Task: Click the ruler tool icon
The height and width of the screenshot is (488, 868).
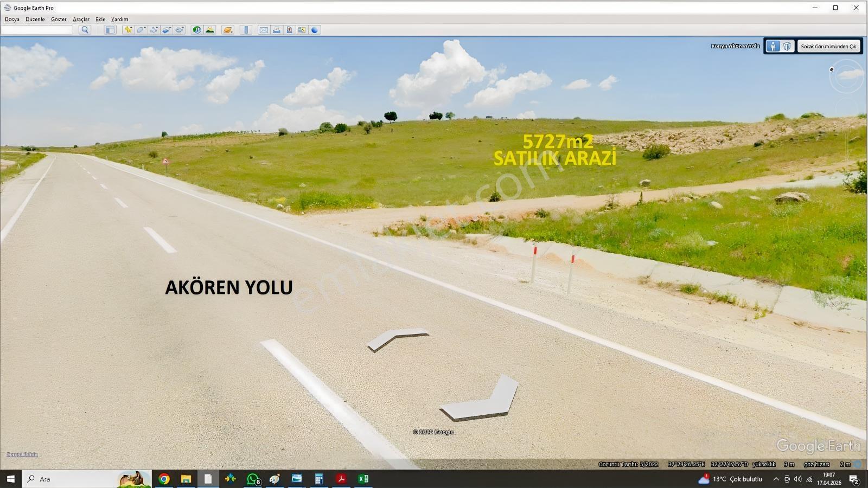Action: pos(246,30)
